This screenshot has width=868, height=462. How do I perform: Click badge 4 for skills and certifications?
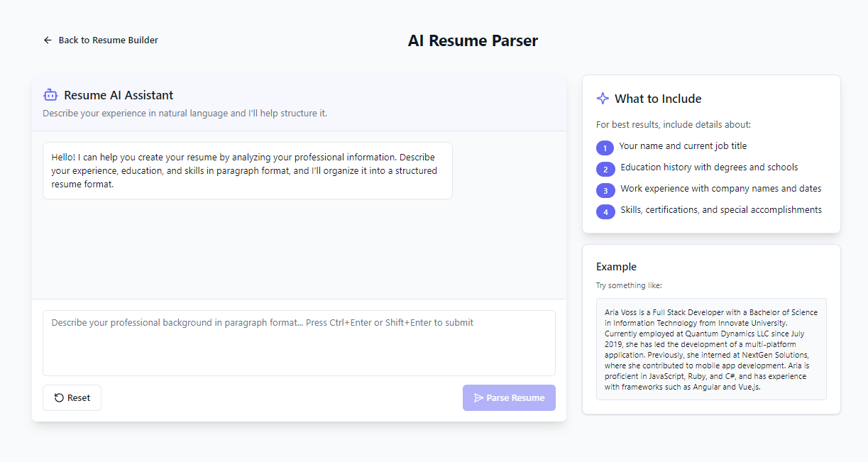coord(605,211)
